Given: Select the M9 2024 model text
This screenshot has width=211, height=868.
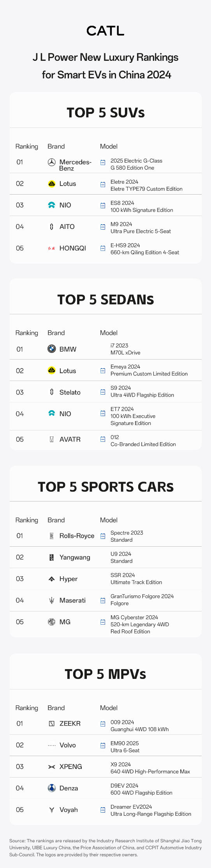Looking at the screenshot, I should [121, 224].
